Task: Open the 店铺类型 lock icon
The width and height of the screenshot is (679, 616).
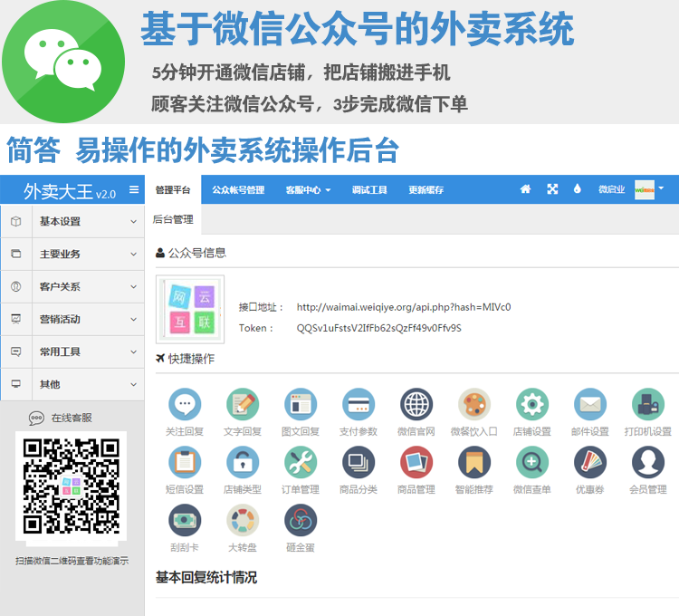Action: (243, 462)
